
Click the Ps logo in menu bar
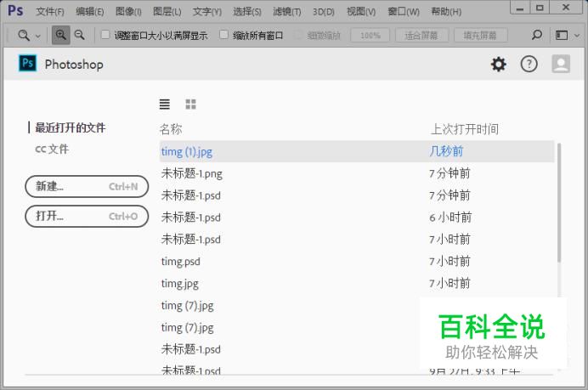(x=15, y=10)
